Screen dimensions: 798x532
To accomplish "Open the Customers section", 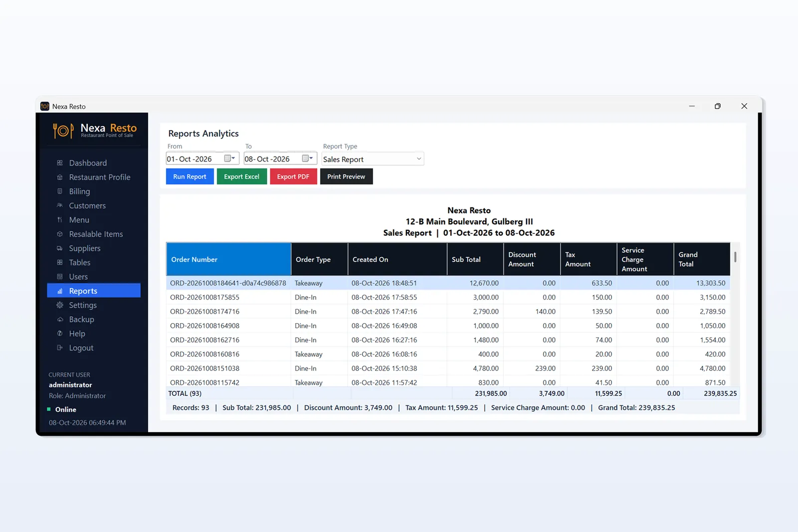I will [x=94, y=205].
